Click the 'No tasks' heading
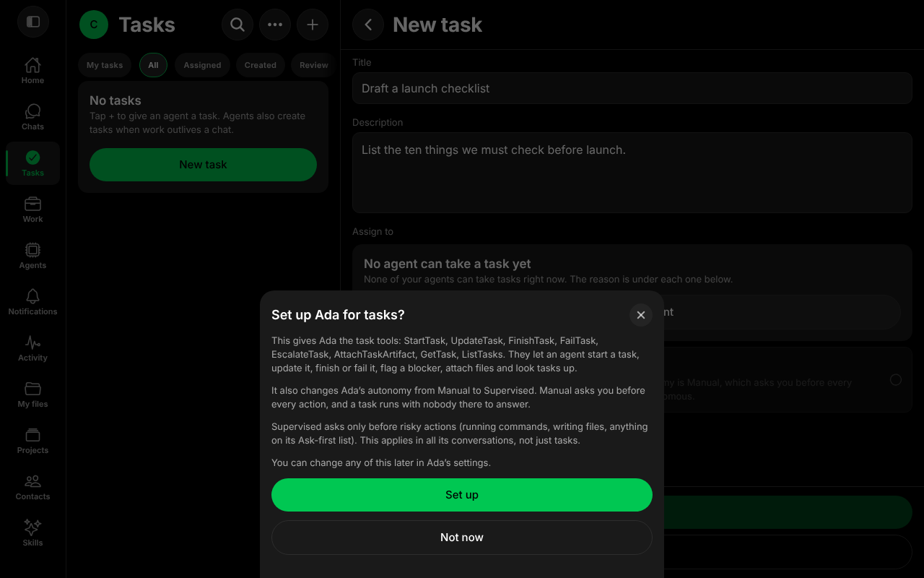The image size is (924, 578). coord(115,101)
